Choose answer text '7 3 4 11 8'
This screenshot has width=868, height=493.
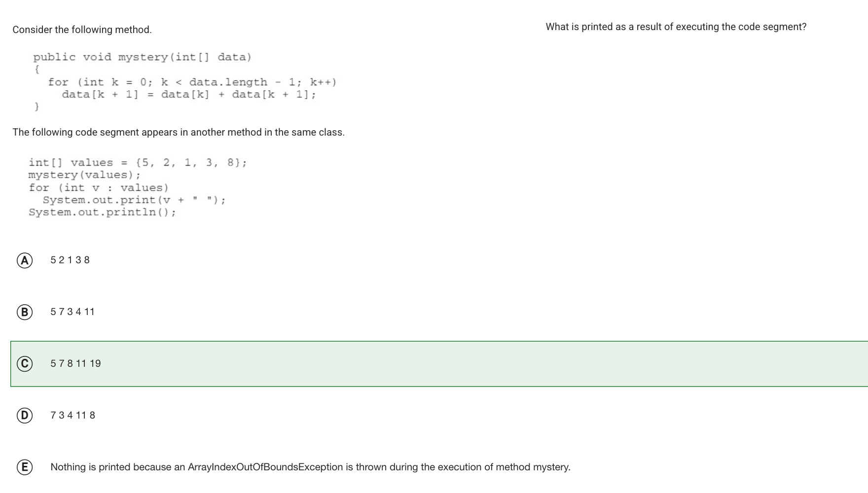tap(73, 415)
